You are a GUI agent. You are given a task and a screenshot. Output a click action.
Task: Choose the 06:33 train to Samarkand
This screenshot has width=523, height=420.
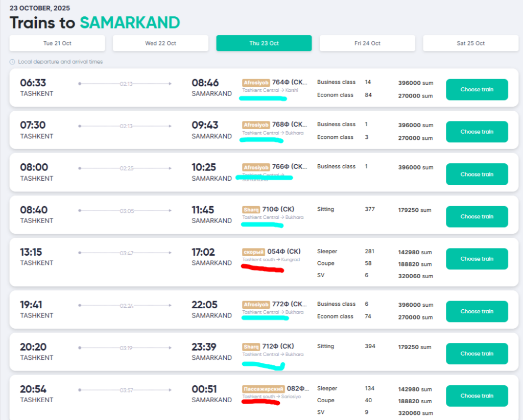[477, 89]
